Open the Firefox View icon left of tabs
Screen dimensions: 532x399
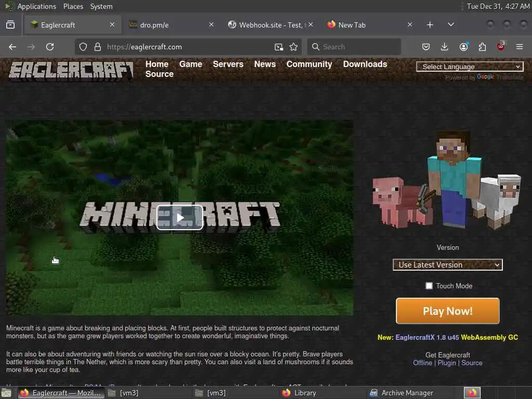pyautogui.click(x=10, y=25)
